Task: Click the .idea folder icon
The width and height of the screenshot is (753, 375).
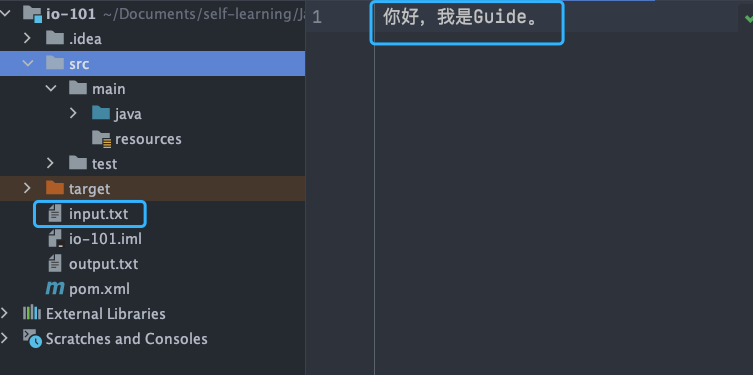Action: (55, 38)
